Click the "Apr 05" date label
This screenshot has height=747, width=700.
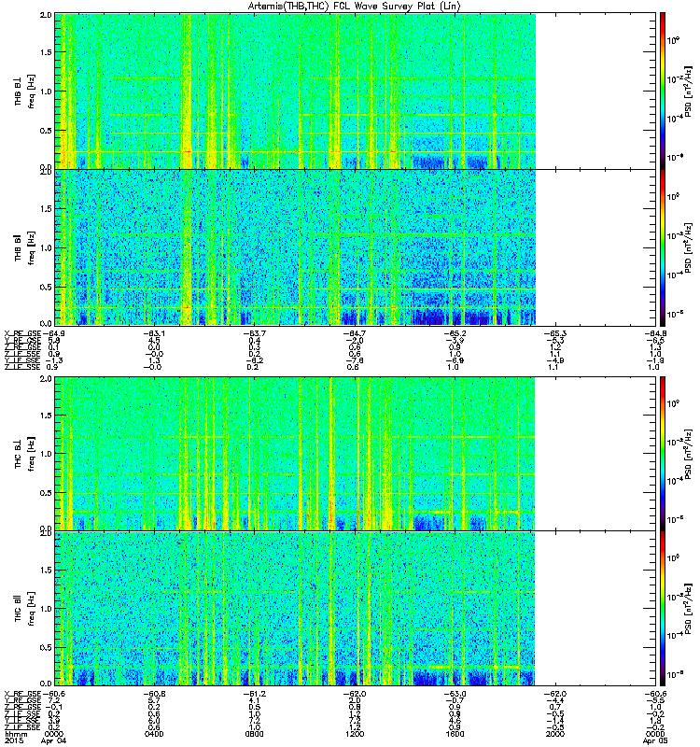pyautogui.click(x=655, y=740)
